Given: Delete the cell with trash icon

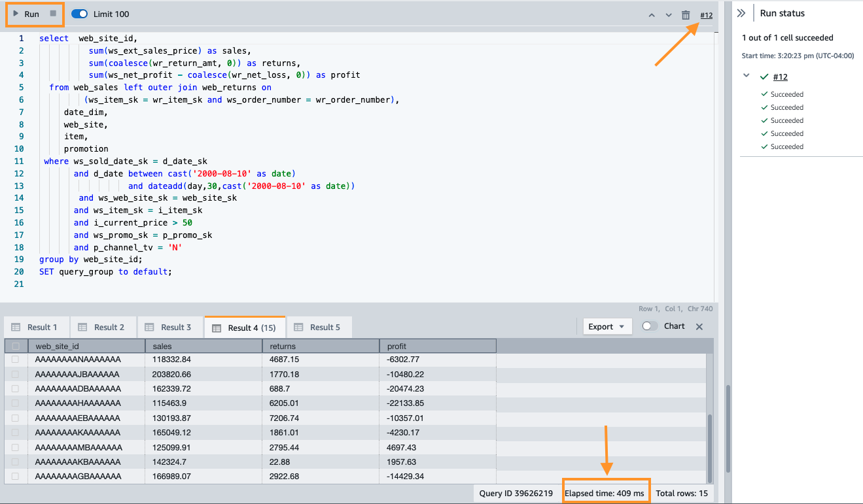Looking at the screenshot, I should click(686, 15).
